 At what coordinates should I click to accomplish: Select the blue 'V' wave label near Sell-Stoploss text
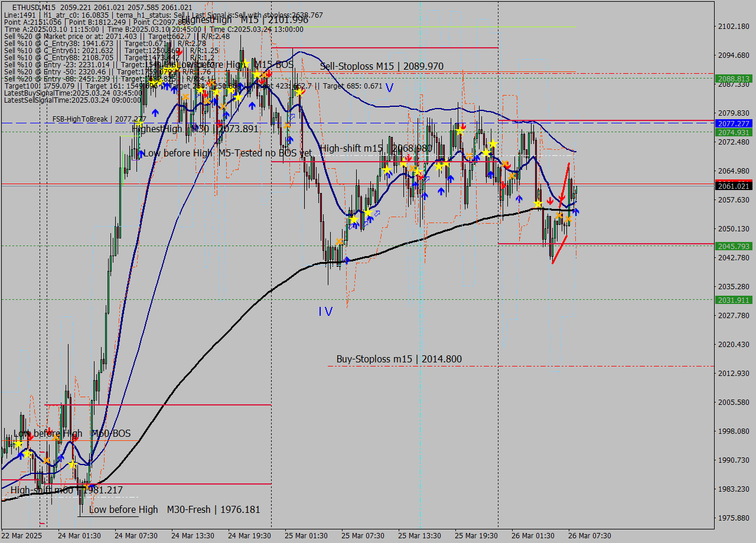point(389,87)
